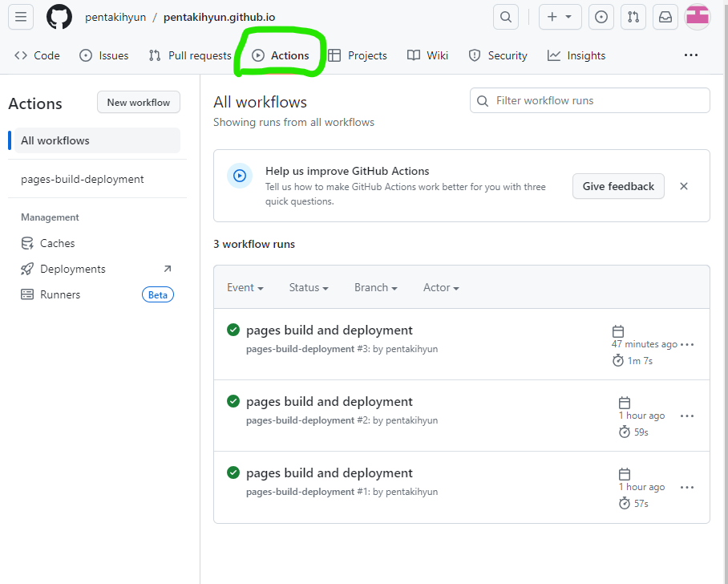Click the plus create-new icon

coord(552,17)
